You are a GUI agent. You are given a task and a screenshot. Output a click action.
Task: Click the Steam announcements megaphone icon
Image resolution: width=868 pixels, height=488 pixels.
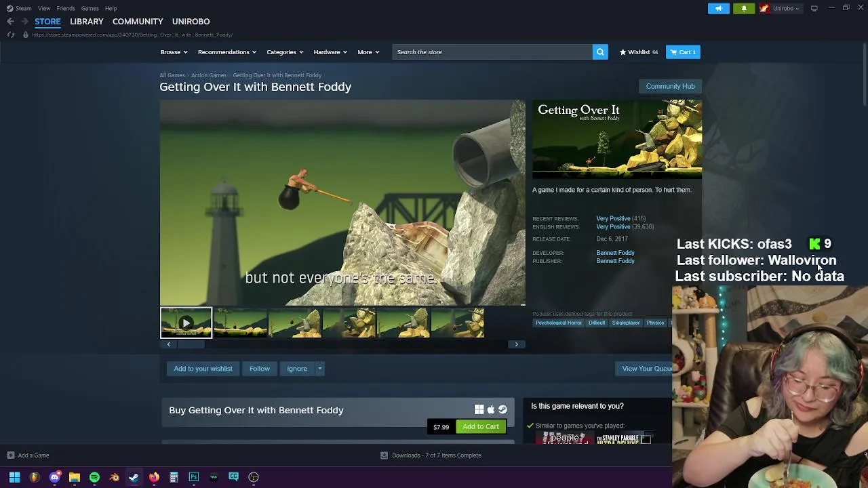point(719,8)
